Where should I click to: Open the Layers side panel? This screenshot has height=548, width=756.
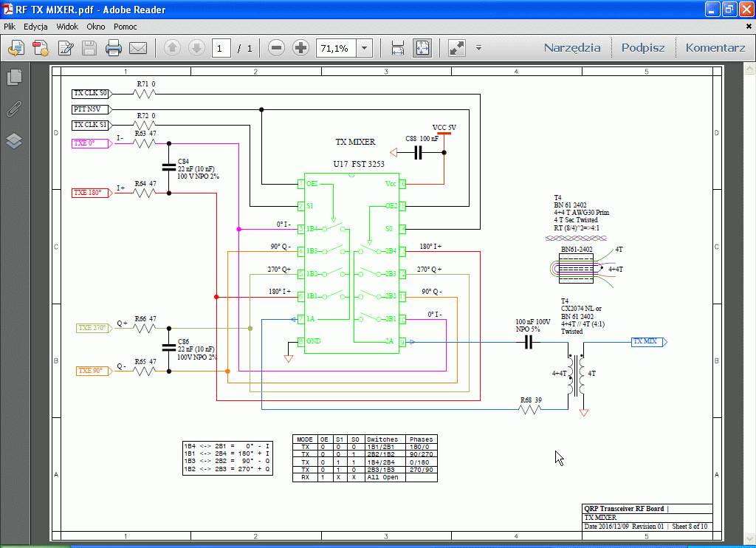click(14, 141)
